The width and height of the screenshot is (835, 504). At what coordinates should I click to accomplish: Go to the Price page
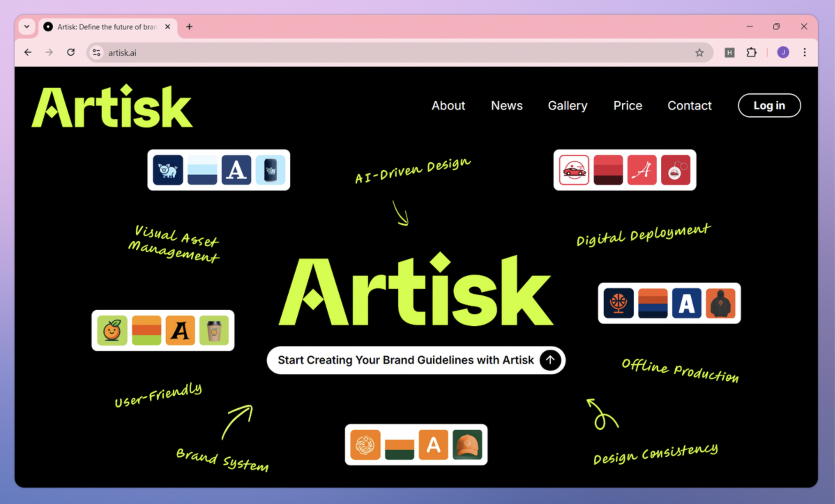[628, 106]
